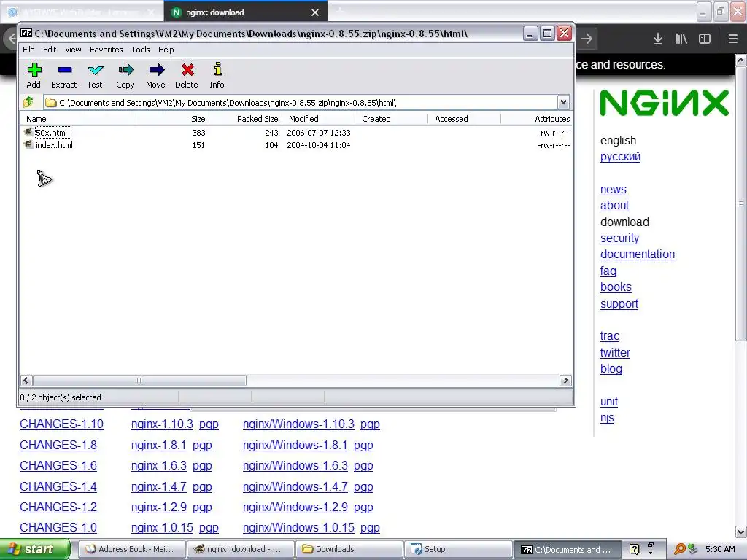Image resolution: width=747 pixels, height=560 pixels.
Task: Open the pgp link beside nginx-1.4.7
Action: coord(202,487)
